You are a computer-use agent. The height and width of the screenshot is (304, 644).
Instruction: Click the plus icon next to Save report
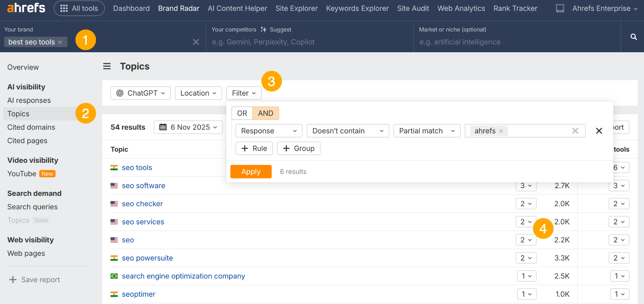pos(13,279)
